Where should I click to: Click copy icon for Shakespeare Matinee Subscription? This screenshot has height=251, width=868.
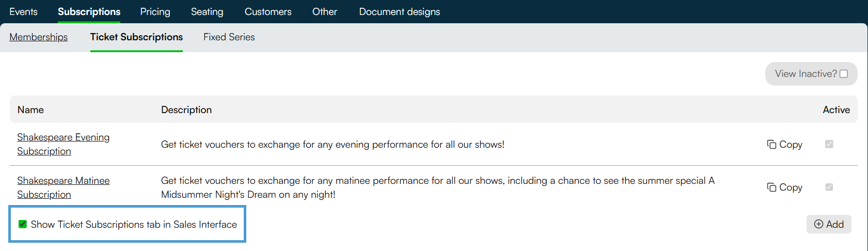pyautogui.click(x=771, y=187)
